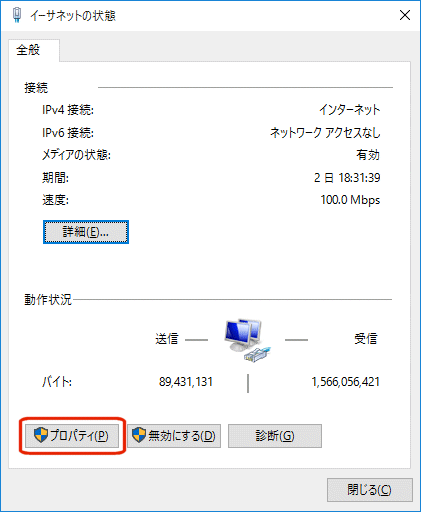Click the received bytes value 1,566,056,421

pyautogui.click(x=346, y=382)
